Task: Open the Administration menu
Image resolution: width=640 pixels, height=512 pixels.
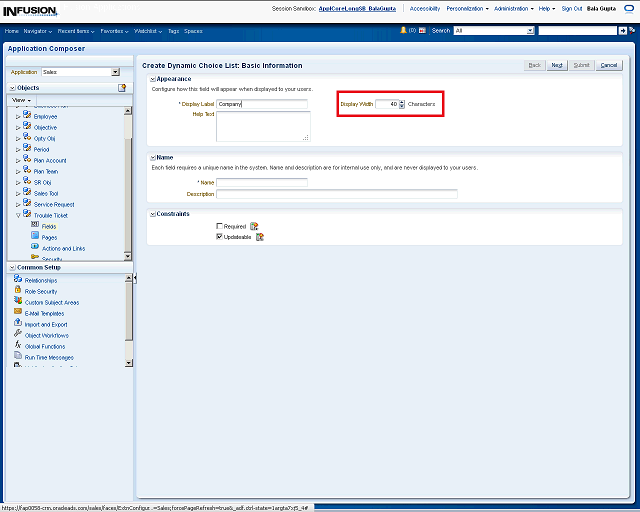Action: pyautogui.click(x=514, y=8)
